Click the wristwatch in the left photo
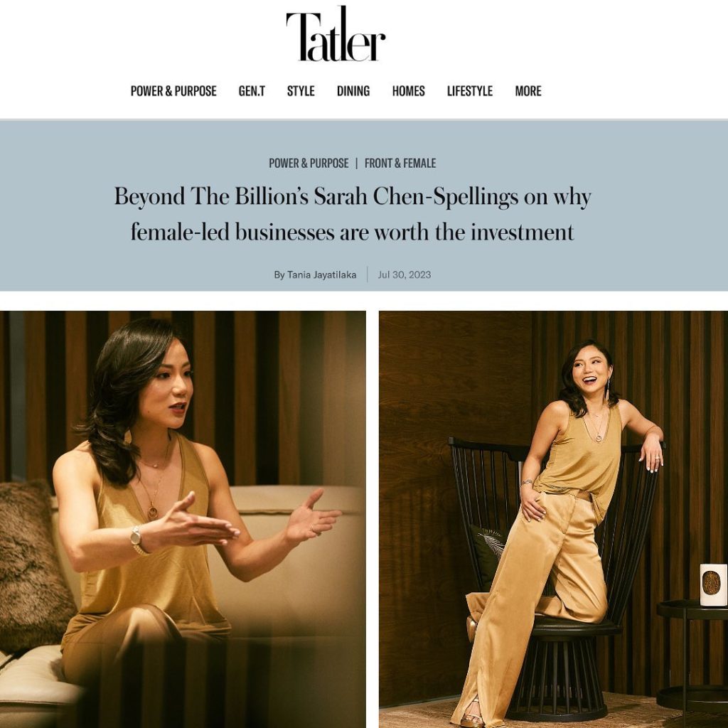The image size is (728, 728). tap(137, 540)
